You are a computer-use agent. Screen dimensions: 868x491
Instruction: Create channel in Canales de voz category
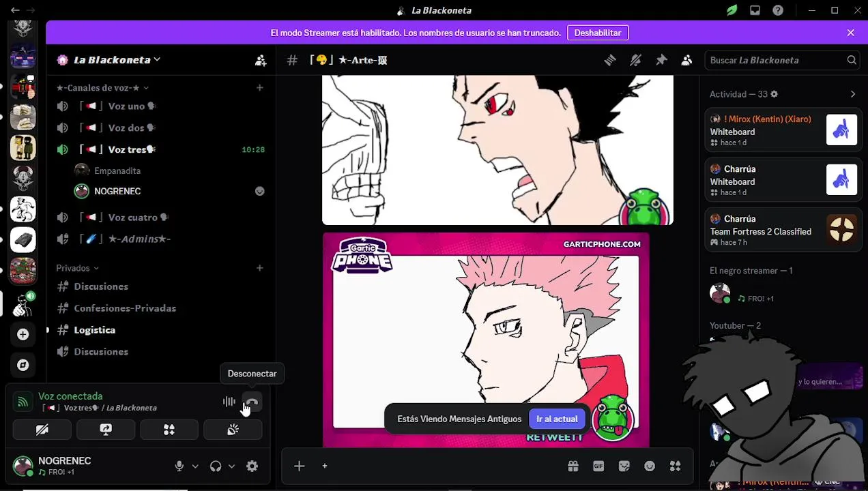click(x=259, y=88)
